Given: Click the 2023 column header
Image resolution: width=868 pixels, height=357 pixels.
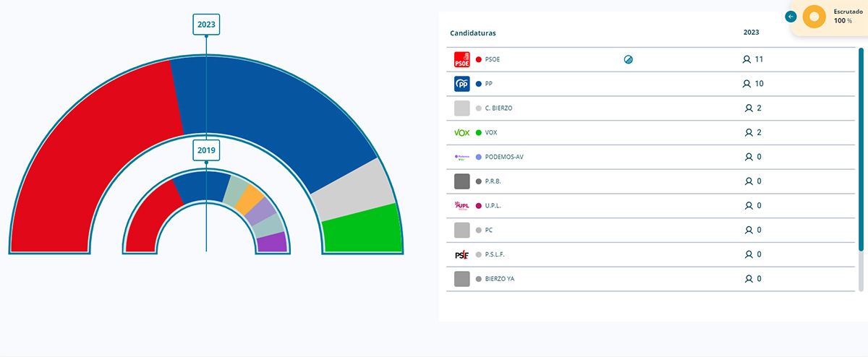Looking at the screenshot, I should (x=751, y=33).
